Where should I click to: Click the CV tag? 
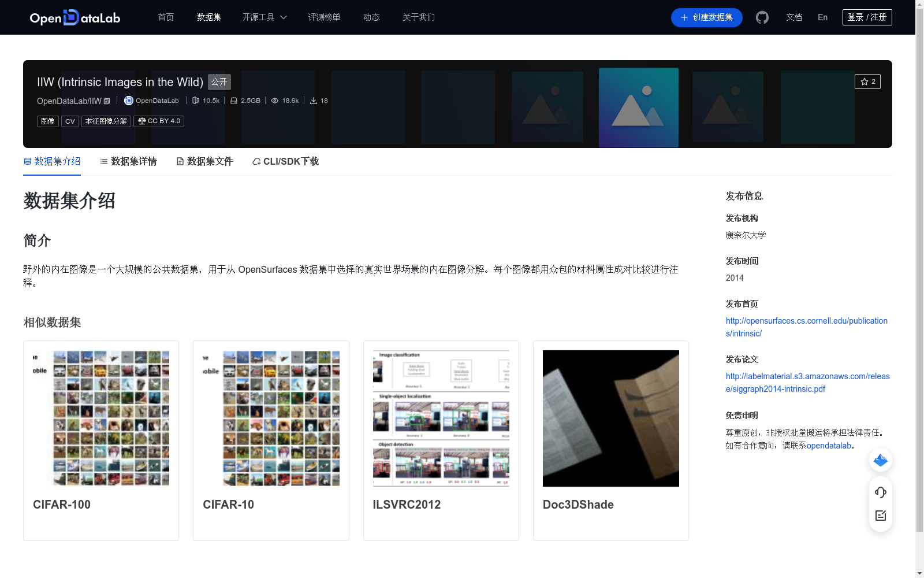coord(70,121)
